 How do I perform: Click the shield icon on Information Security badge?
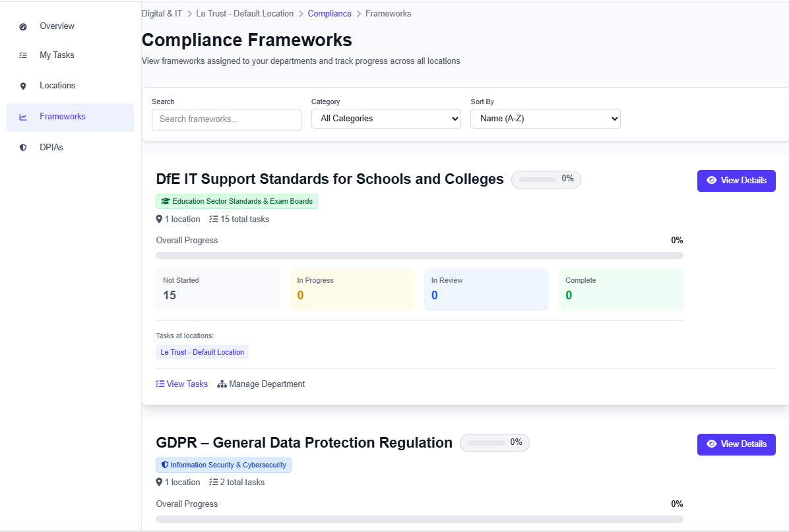165,465
